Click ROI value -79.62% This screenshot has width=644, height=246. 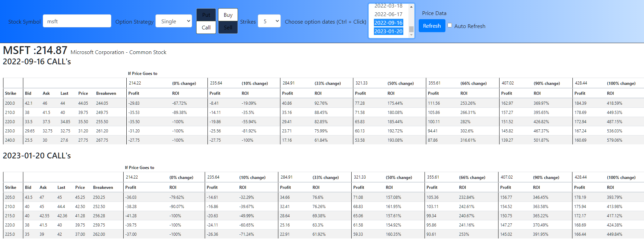(x=177, y=197)
